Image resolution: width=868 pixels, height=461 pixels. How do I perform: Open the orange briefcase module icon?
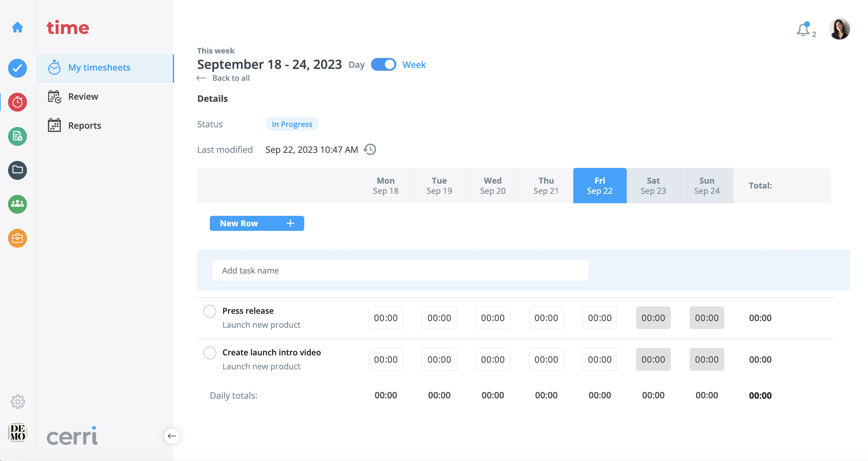pos(17,238)
